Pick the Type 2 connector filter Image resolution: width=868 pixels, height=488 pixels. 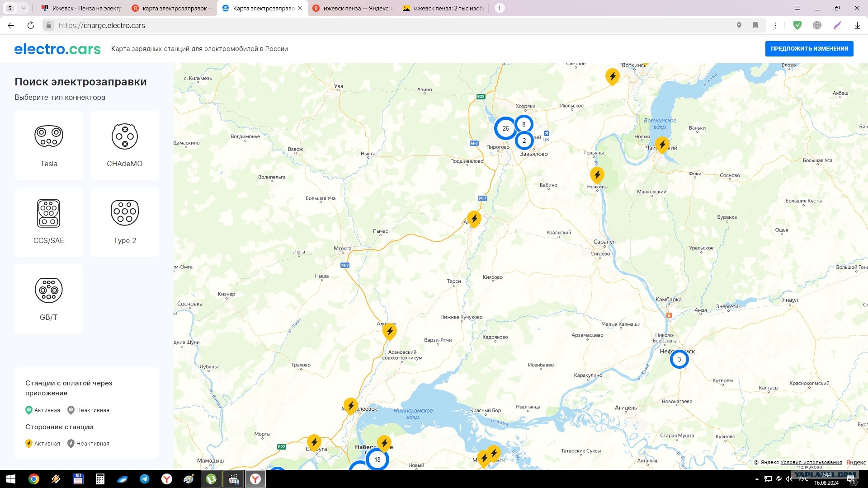coord(125,222)
